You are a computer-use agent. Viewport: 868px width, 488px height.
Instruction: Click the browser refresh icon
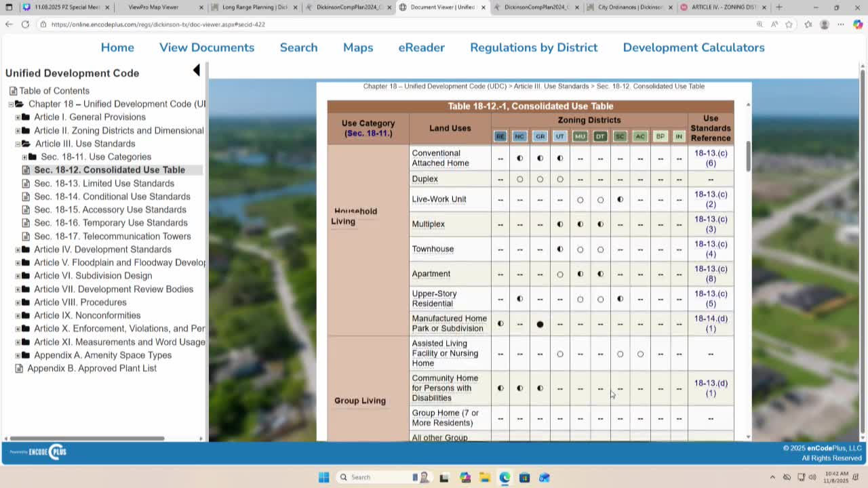pos(25,24)
